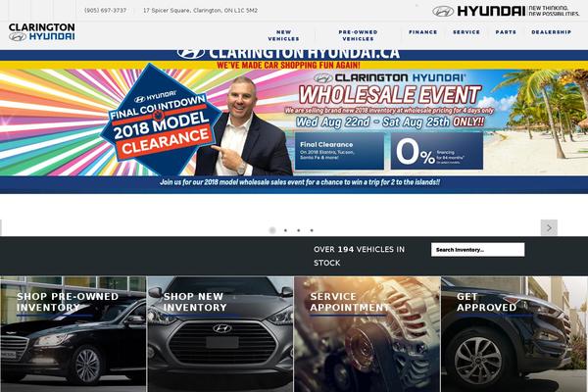
Task: Click the Final Clearance banner box
Action: 339,151
